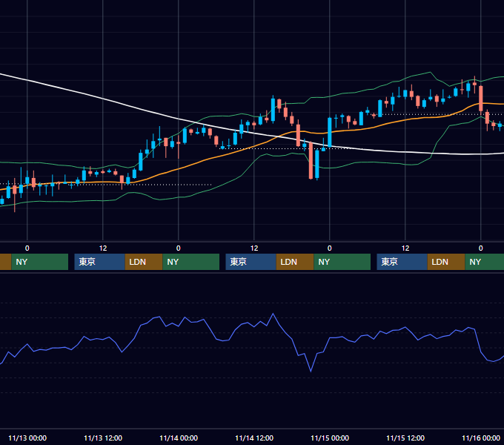Click hour label 0 above the 11/15 00:00 date
The width and height of the screenshot is (504, 445).
point(330,248)
